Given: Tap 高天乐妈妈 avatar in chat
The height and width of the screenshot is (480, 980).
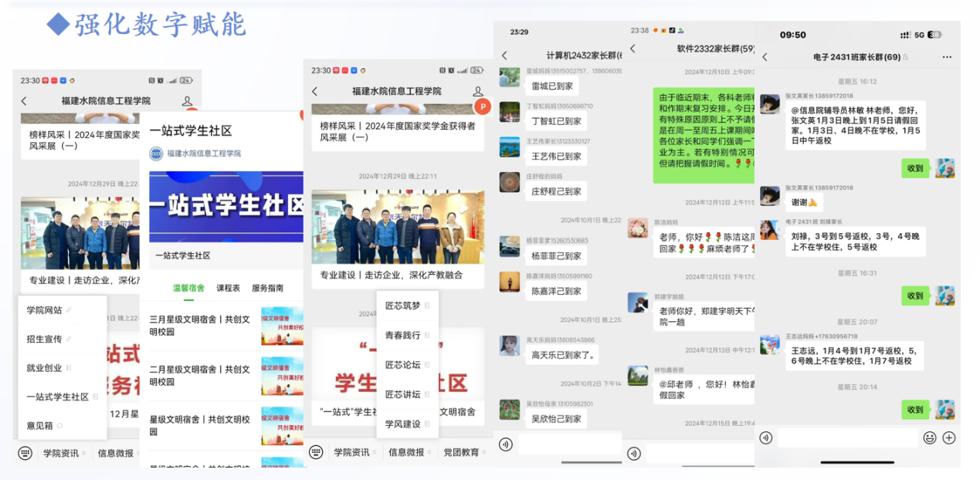Looking at the screenshot, I should click(510, 346).
